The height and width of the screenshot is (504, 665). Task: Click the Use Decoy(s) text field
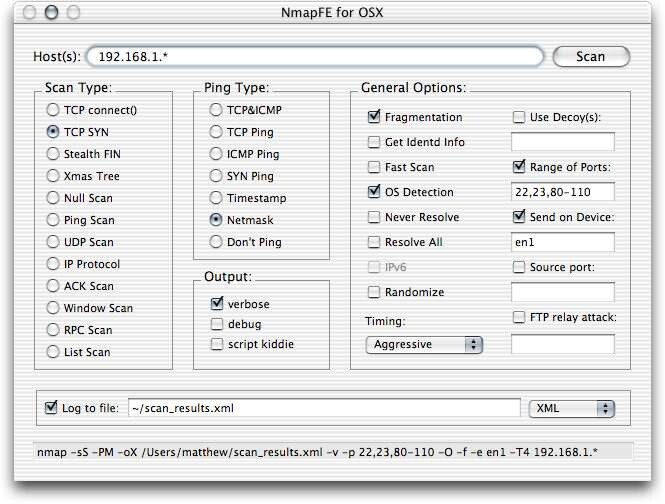click(x=563, y=142)
